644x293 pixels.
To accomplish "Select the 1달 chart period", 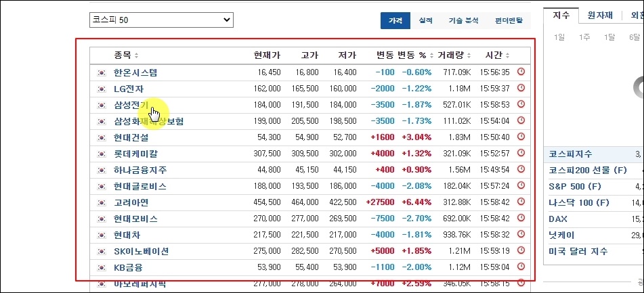I will (x=609, y=37).
